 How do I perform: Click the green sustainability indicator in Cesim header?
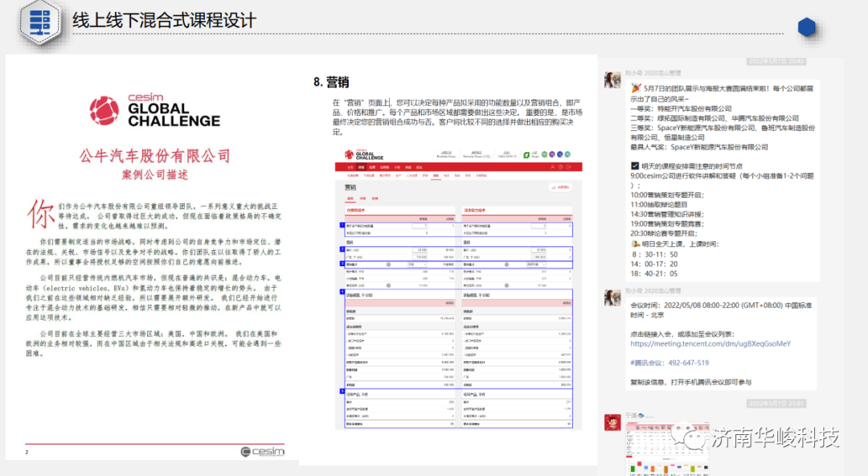(x=526, y=155)
